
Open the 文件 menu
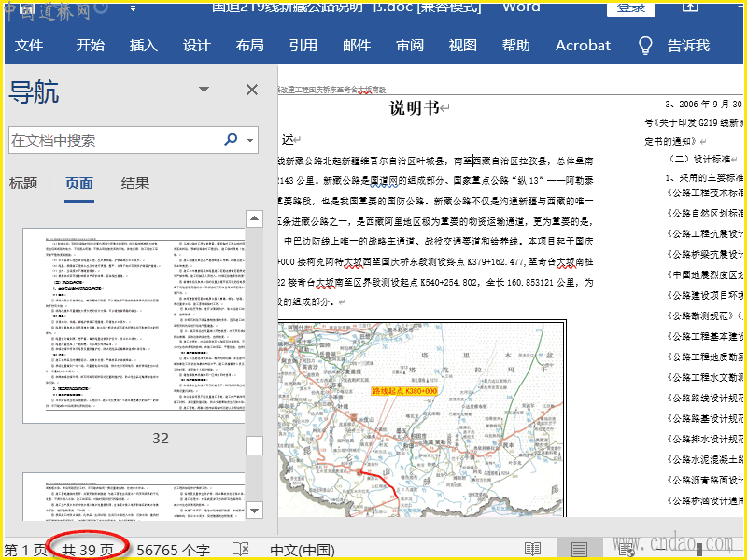[x=29, y=46]
